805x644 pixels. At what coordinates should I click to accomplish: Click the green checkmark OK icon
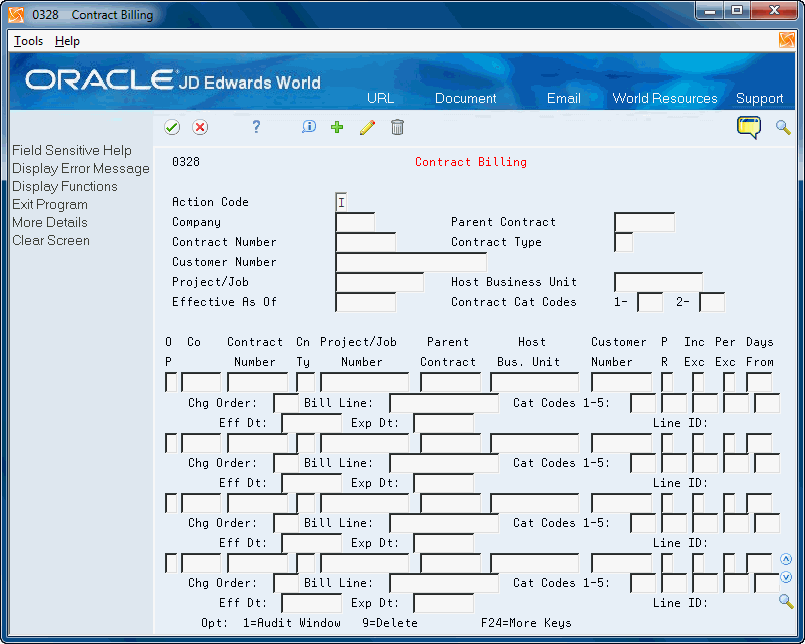click(x=172, y=127)
